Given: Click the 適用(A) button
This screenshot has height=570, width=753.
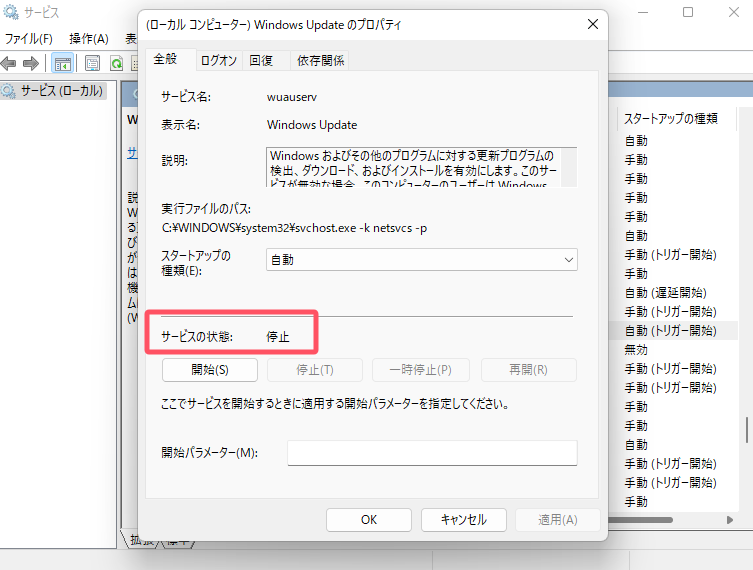Looking at the screenshot, I should point(558,520).
